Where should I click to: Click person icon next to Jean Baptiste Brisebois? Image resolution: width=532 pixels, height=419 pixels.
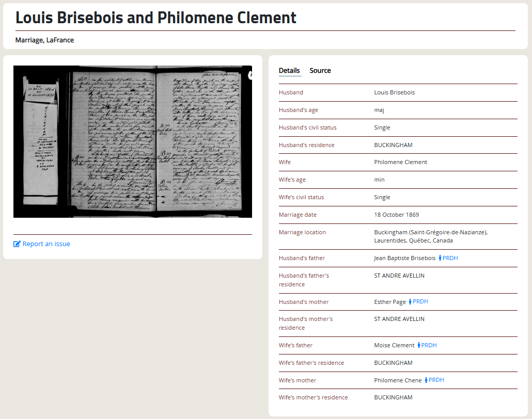[440, 258]
